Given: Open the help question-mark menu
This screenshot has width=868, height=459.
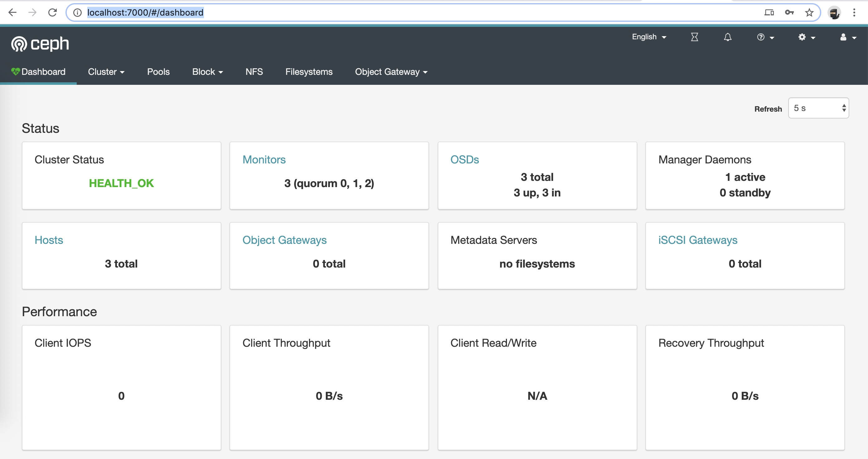Looking at the screenshot, I should tap(765, 37).
